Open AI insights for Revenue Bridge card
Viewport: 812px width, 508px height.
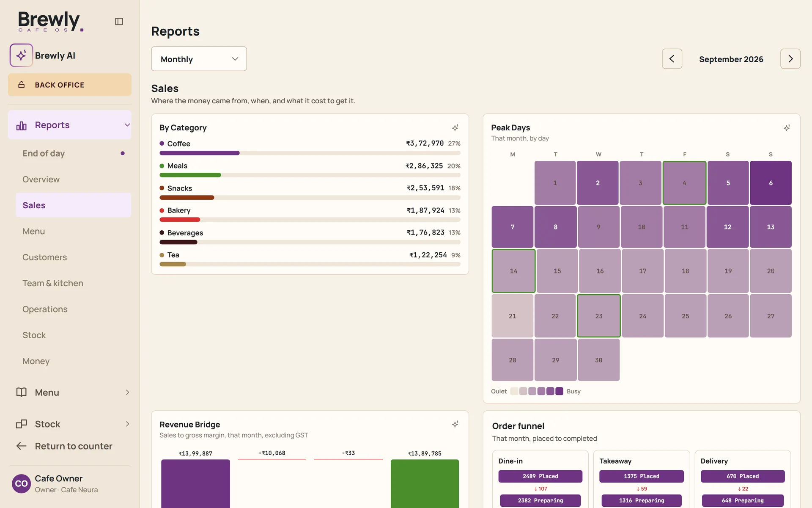(x=455, y=424)
